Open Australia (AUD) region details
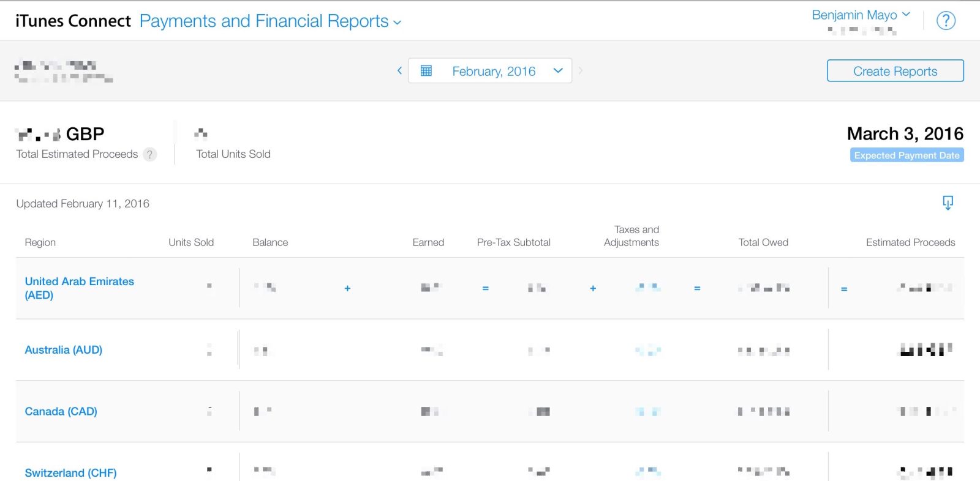The width and height of the screenshot is (980, 481). [63, 350]
